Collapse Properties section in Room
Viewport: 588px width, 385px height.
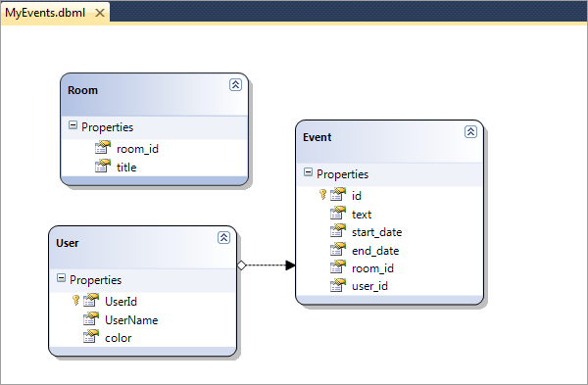tap(73, 125)
